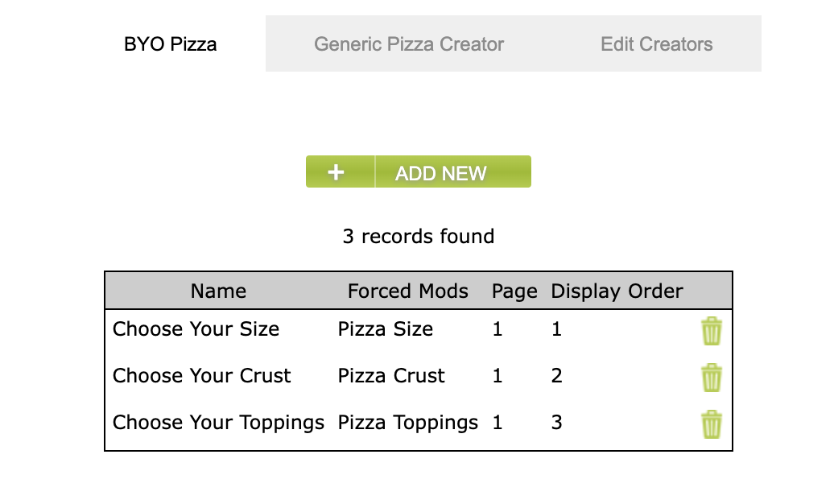Open the Choose Your Size record row

pos(196,329)
